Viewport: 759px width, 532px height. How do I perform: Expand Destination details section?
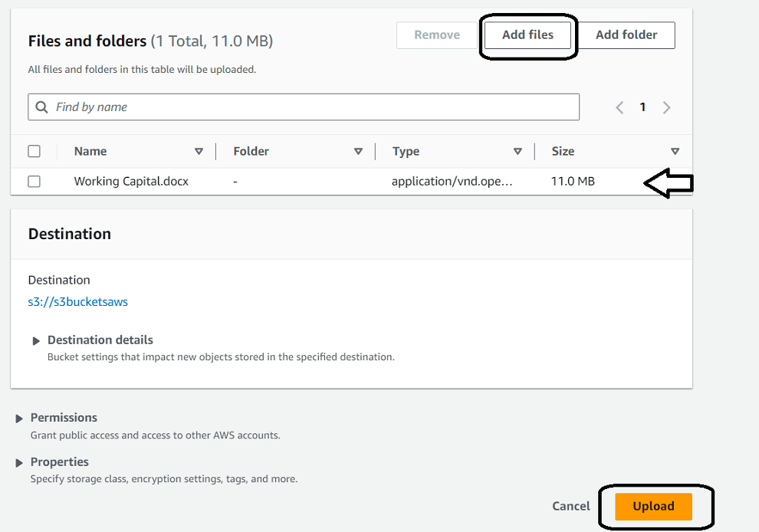point(36,341)
